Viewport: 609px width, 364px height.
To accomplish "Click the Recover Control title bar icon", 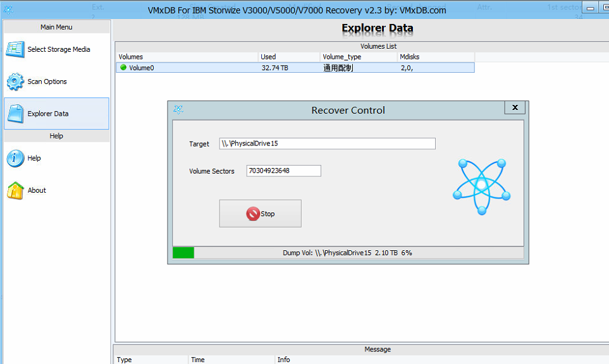I will pyautogui.click(x=178, y=110).
